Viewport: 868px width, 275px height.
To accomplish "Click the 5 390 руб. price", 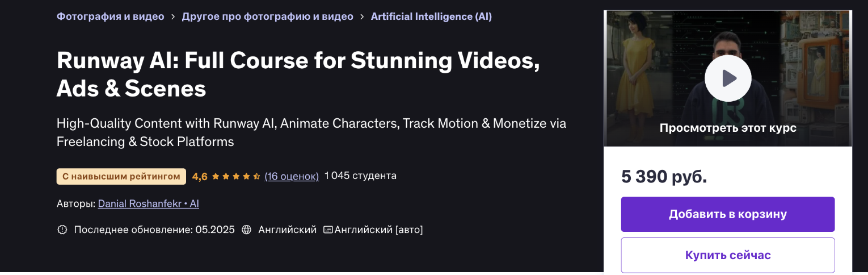I will tap(664, 177).
